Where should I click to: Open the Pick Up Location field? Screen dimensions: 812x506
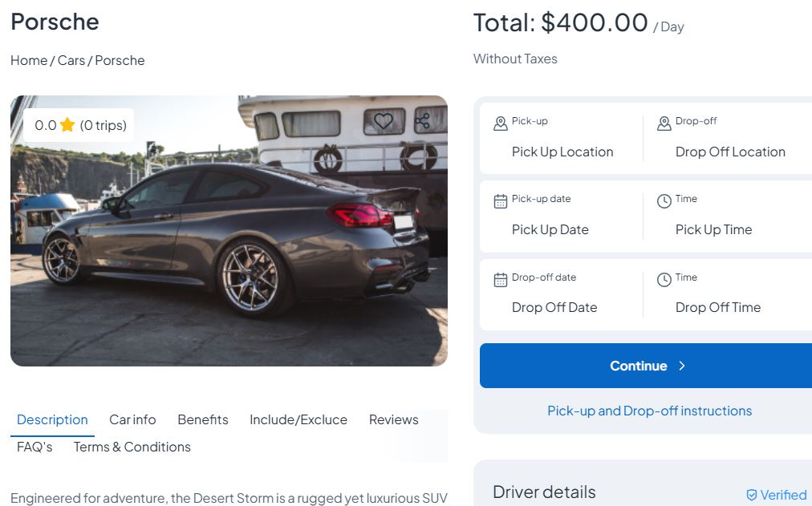(562, 152)
